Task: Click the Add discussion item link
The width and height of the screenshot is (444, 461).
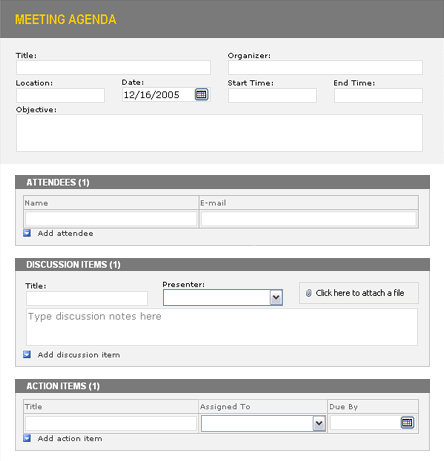Action: click(79, 355)
